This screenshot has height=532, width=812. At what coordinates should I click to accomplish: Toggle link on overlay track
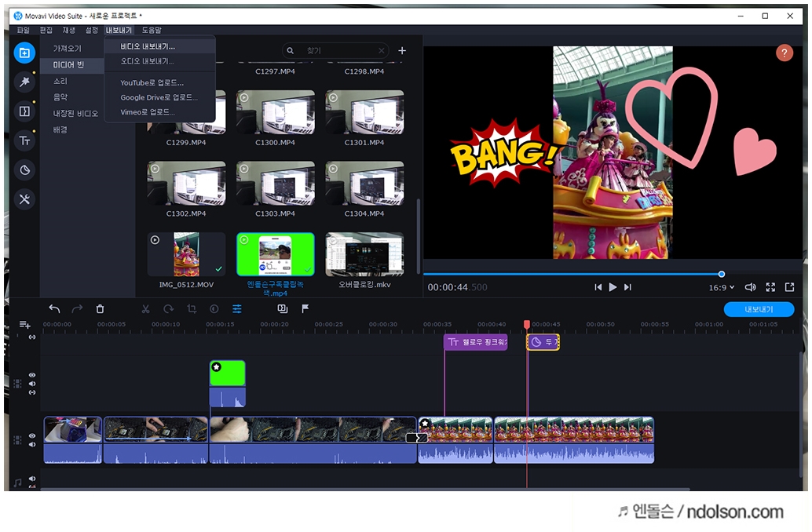[32, 393]
